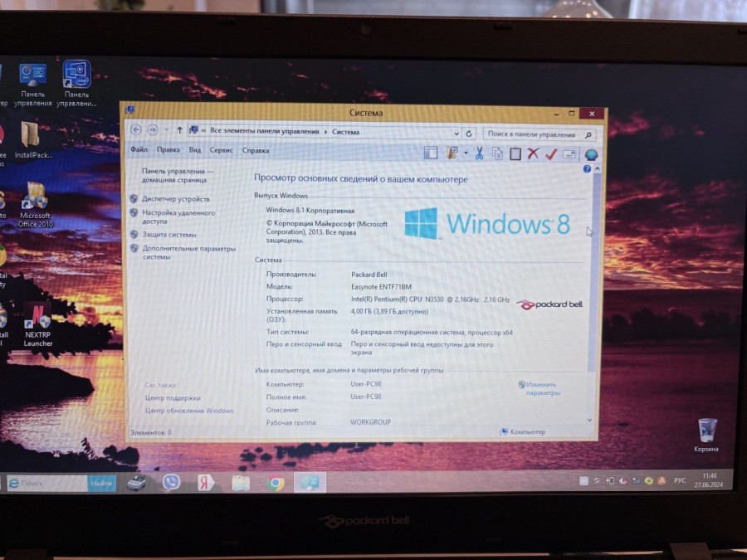
Task: Select the Microsoft Office 2010 desktop icon
Action: (x=35, y=205)
